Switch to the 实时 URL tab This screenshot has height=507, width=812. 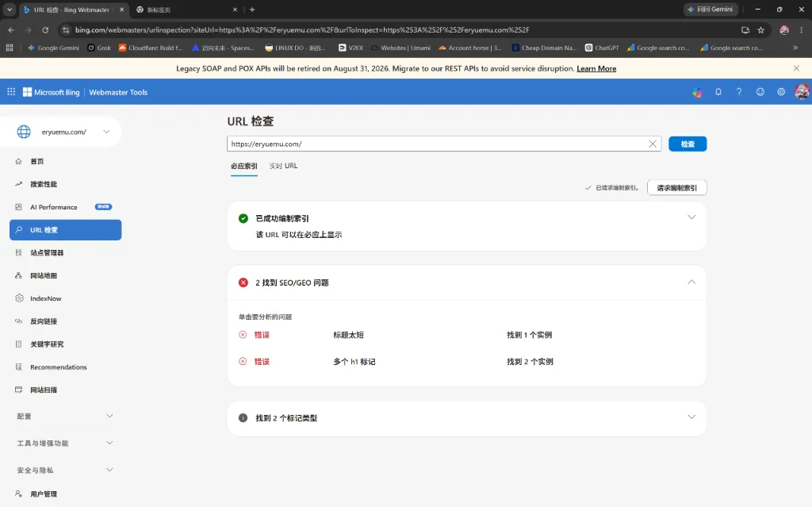tap(283, 166)
